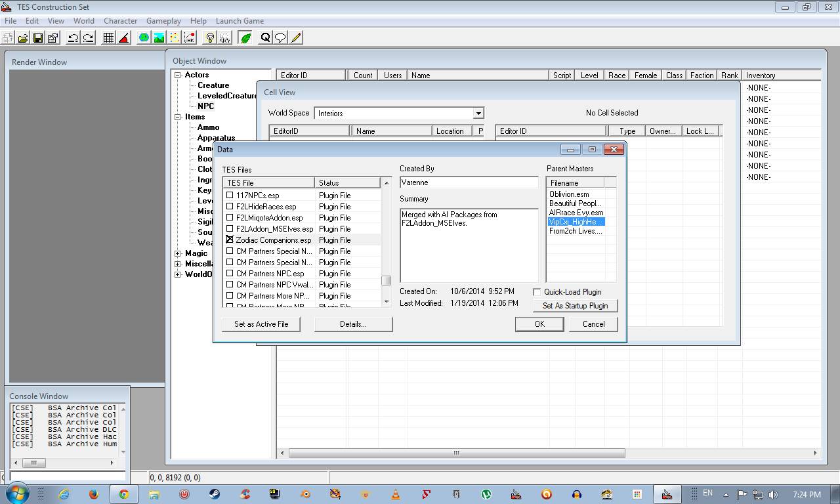Click the Object Window horizontal scrollbar thumb
The image size is (840, 504).
(457, 453)
